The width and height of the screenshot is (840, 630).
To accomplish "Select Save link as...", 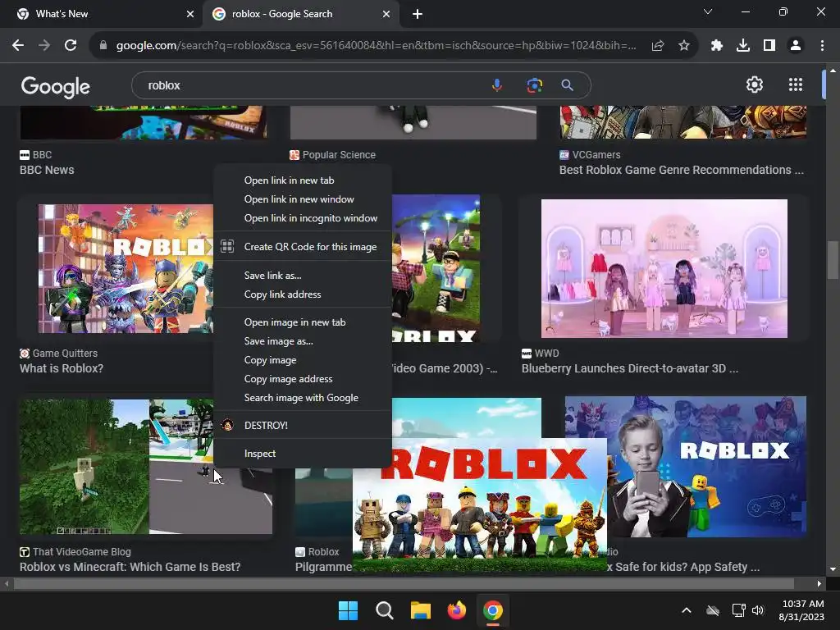I will (303, 276).
